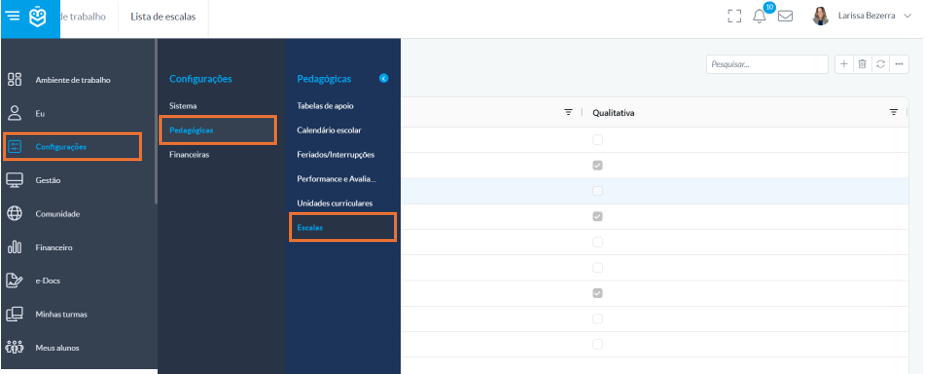Tick the first Qualitativa checkbox
This screenshot has height=374, width=927.
coord(598,140)
